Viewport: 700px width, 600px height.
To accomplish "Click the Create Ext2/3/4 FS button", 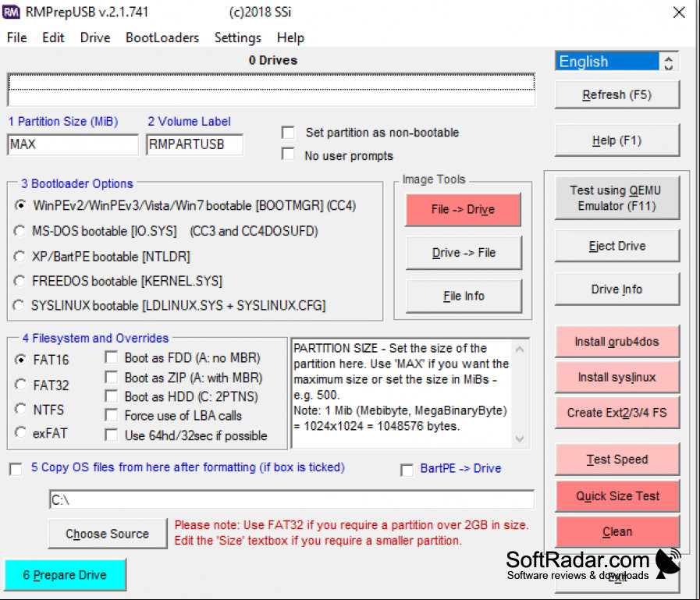I will [x=617, y=413].
